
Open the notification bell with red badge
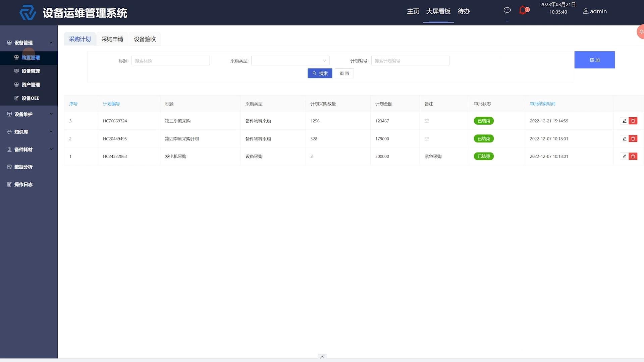(x=523, y=10)
